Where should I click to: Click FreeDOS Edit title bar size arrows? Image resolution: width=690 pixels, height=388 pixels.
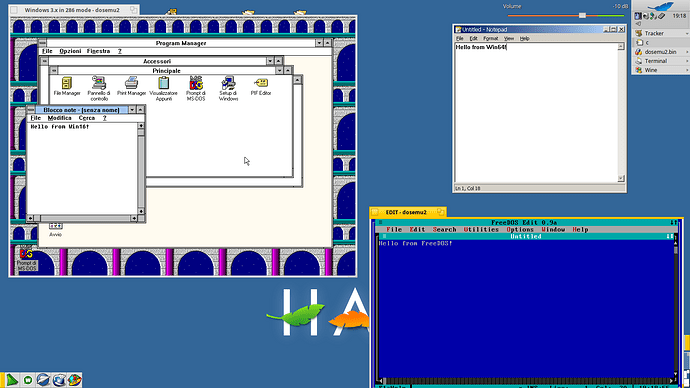click(x=673, y=223)
